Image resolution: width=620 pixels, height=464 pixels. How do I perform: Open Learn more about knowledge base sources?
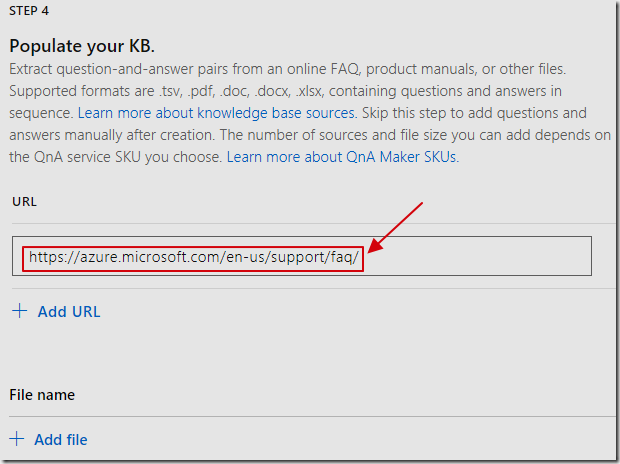tap(217, 113)
